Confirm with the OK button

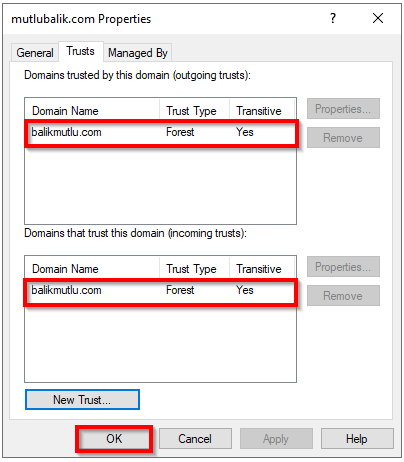(114, 439)
